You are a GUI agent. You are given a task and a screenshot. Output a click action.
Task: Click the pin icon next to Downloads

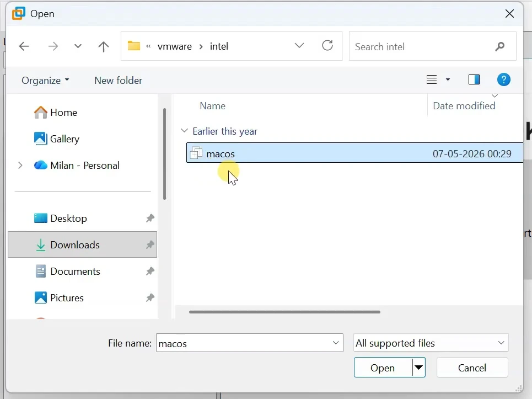coord(150,244)
